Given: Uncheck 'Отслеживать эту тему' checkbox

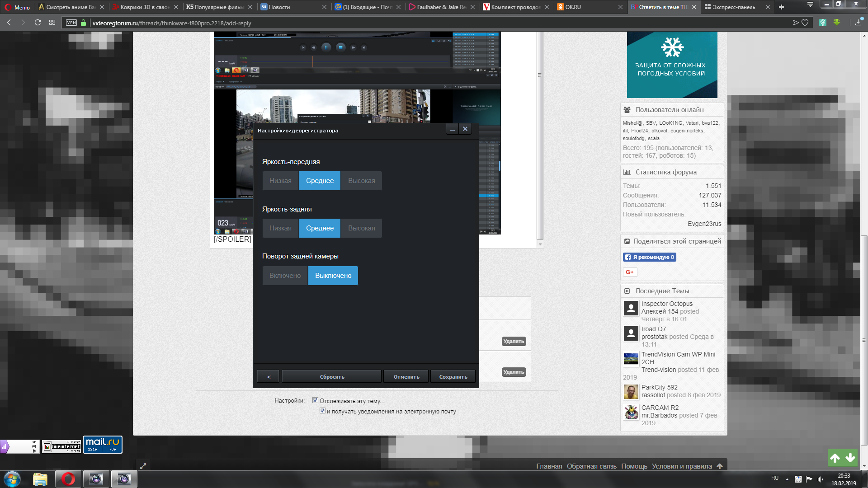Looking at the screenshot, I should [x=315, y=400].
